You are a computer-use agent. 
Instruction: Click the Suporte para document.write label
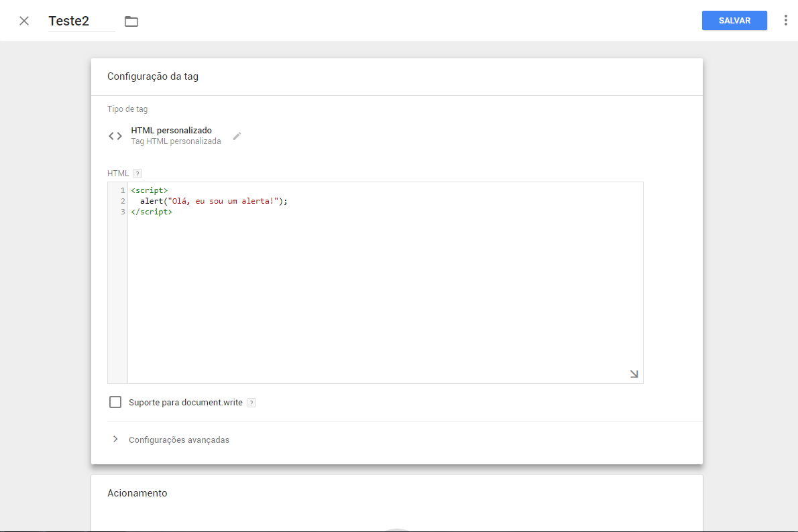[186, 402]
